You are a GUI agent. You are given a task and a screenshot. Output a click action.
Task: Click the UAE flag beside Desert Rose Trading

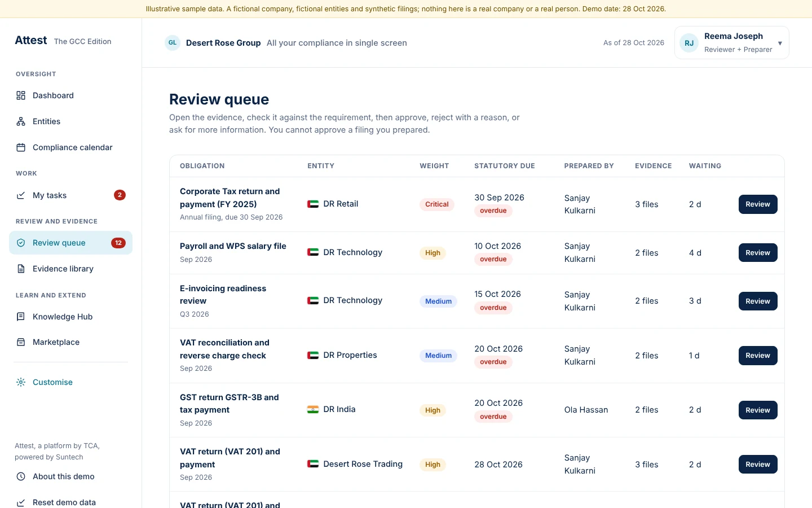coord(313,464)
